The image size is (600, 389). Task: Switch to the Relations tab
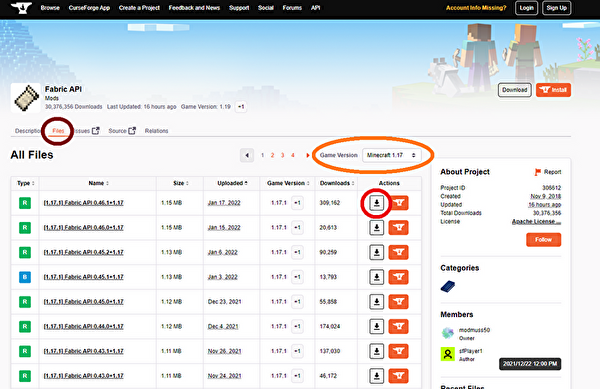pos(156,131)
